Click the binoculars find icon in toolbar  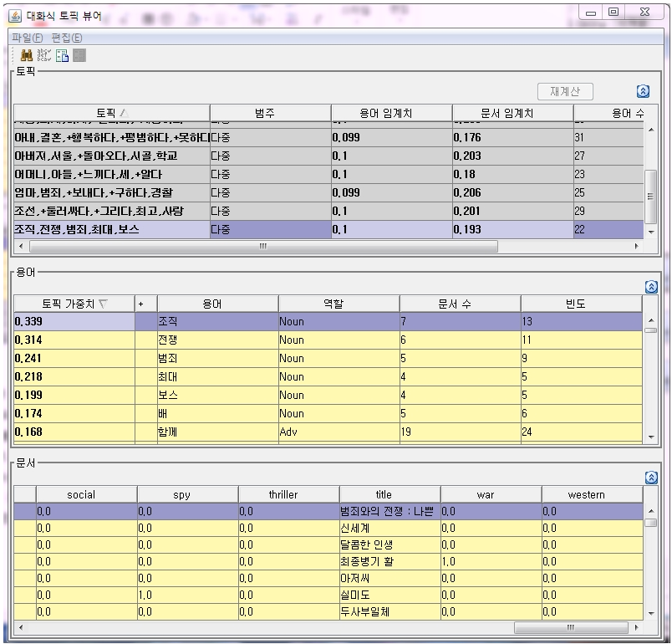click(27, 56)
